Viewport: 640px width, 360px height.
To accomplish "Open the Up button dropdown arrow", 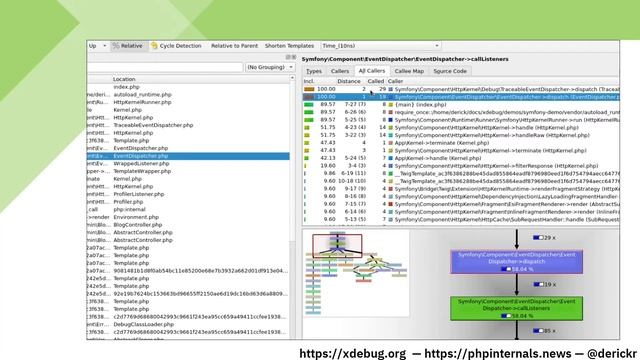I will coord(104,46).
